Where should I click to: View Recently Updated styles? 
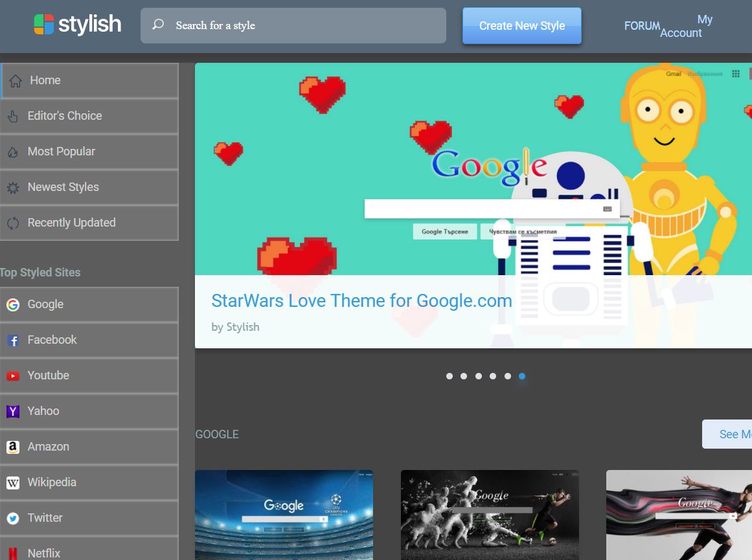(x=89, y=223)
